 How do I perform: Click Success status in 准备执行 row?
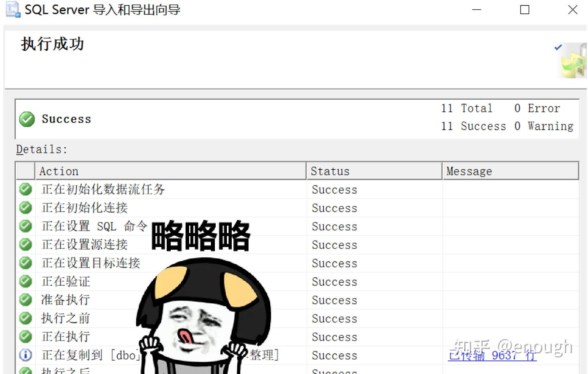click(335, 300)
